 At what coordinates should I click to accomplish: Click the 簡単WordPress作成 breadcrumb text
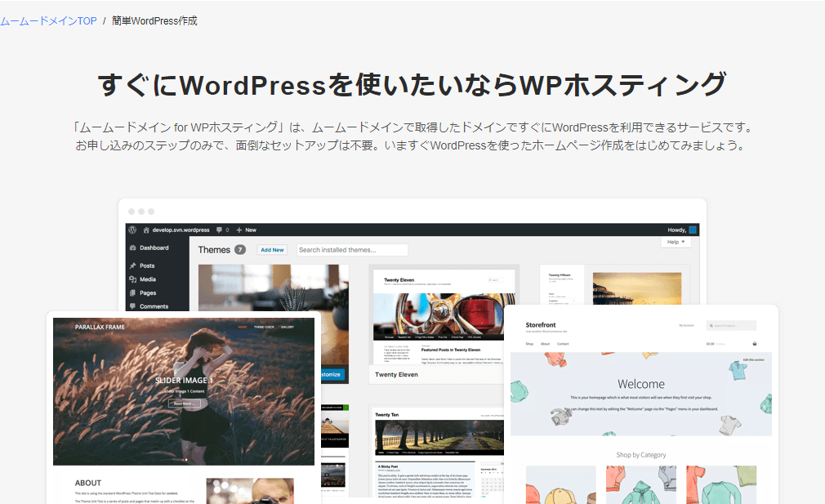tap(154, 21)
